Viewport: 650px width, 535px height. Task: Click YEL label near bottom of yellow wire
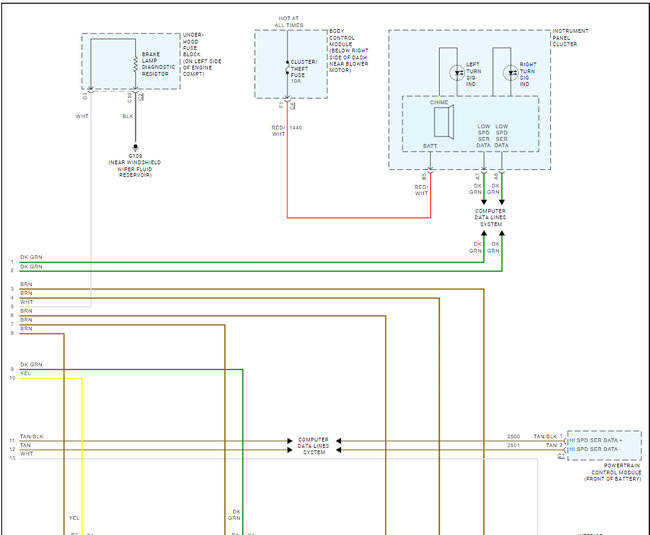click(74, 518)
